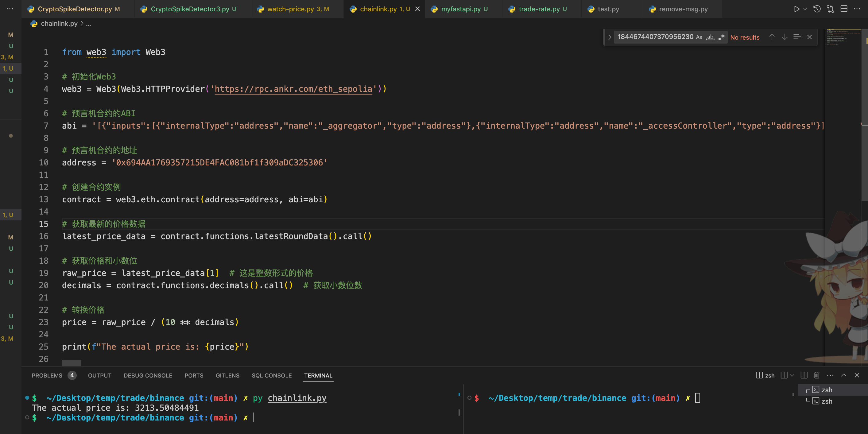Click the abi string on line 7
This screenshot has width=868, height=434.
(x=458, y=126)
